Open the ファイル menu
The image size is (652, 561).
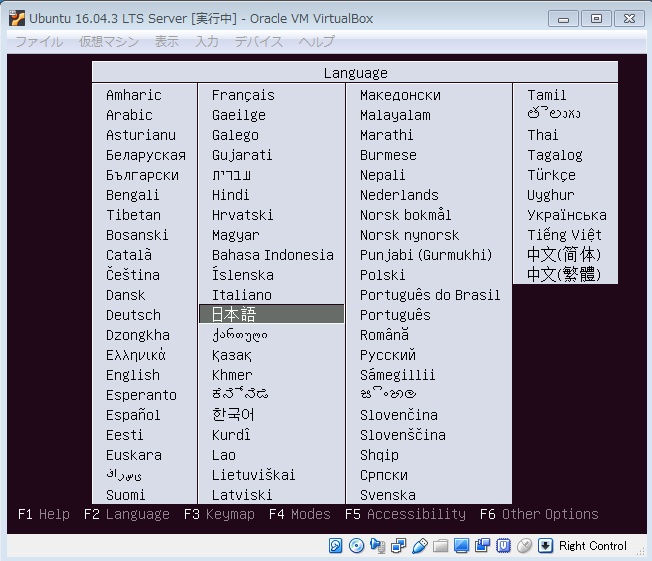[39, 41]
